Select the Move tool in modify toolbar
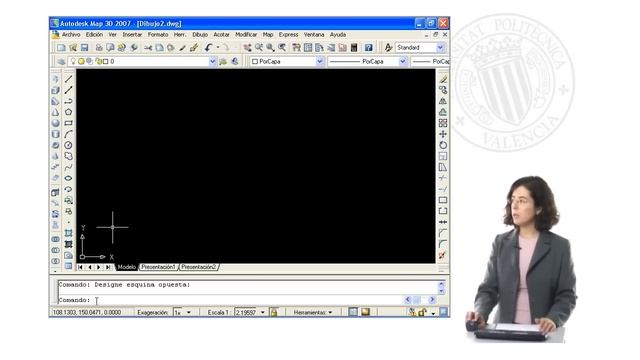Screen dimensions: 640x360 443,134
